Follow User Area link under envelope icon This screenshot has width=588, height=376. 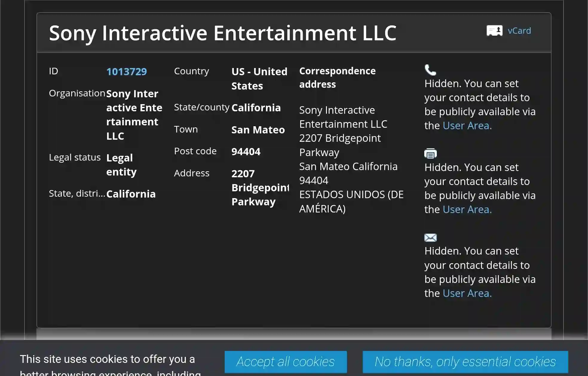coord(467,293)
